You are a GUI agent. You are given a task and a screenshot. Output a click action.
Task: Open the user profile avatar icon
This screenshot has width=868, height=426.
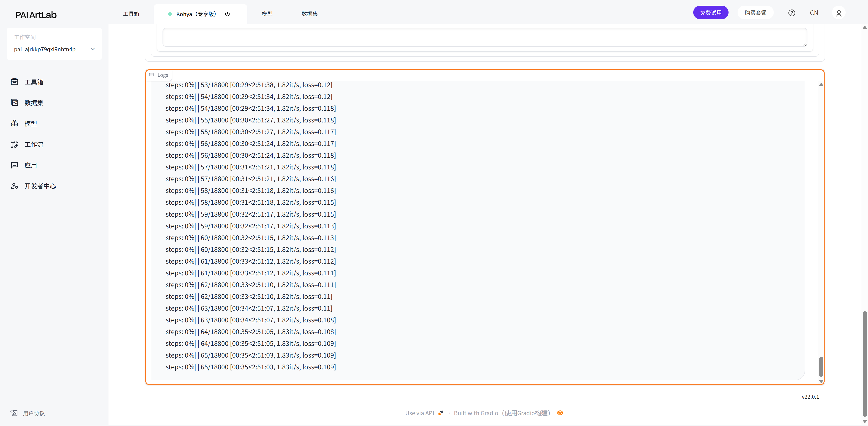click(839, 13)
